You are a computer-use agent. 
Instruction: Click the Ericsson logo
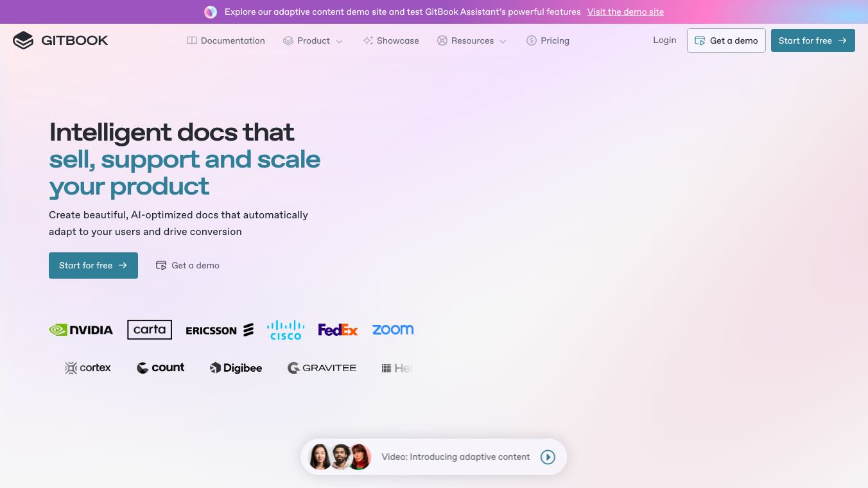click(220, 330)
